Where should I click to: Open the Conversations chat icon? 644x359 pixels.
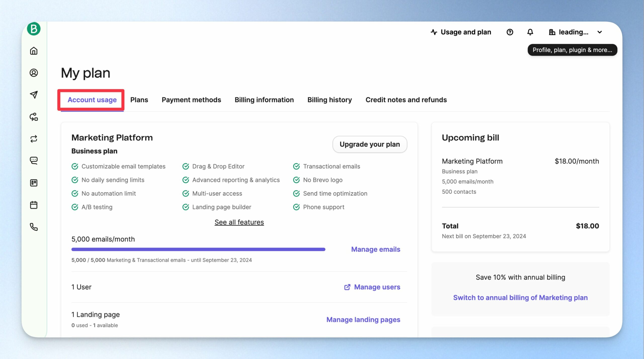coord(34,161)
